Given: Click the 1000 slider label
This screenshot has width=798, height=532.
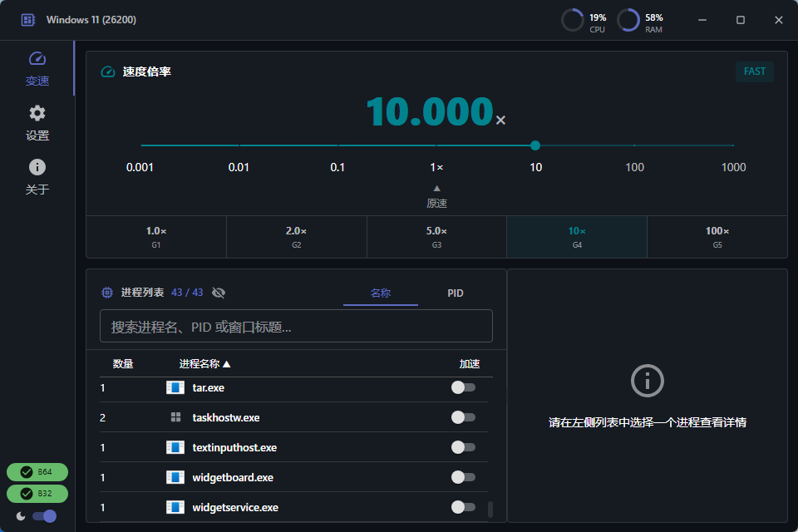Looking at the screenshot, I should [x=733, y=167].
